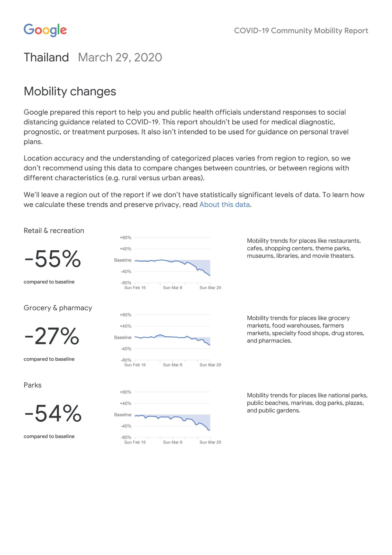Open the About this data link

point(224,204)
